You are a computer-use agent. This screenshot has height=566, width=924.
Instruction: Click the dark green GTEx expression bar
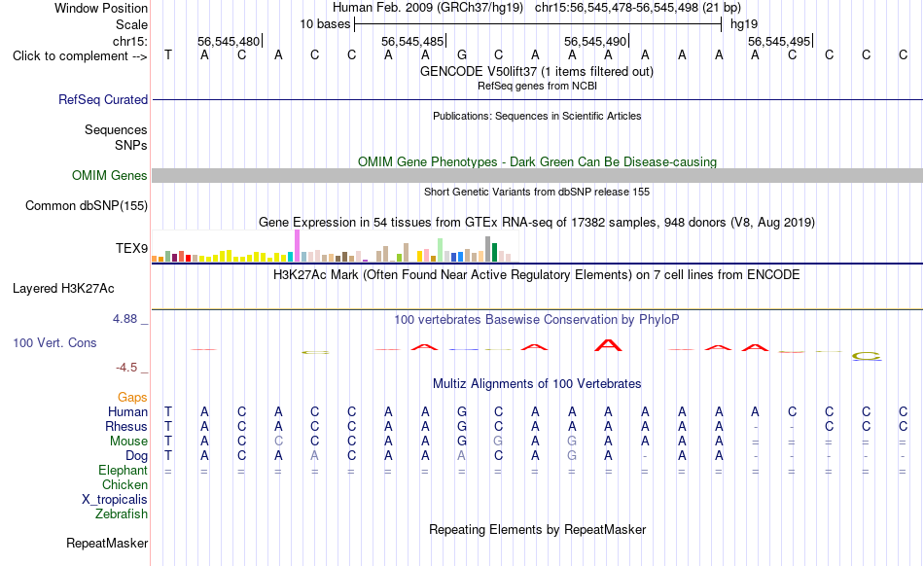tap(495, 252)
